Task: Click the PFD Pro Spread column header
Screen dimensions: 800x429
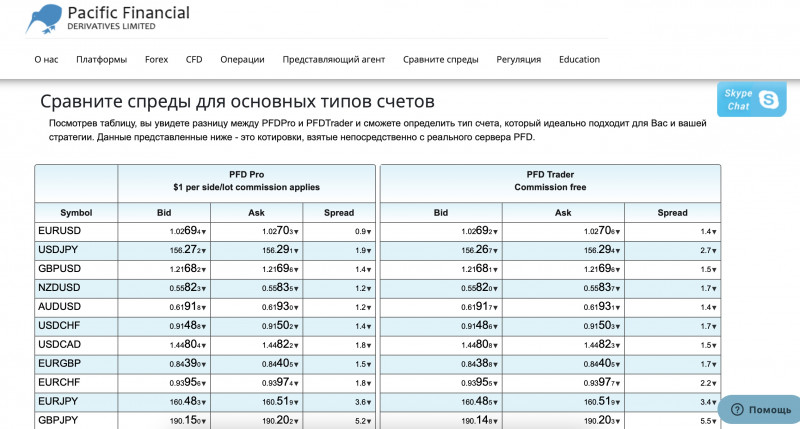Action: 339,213
